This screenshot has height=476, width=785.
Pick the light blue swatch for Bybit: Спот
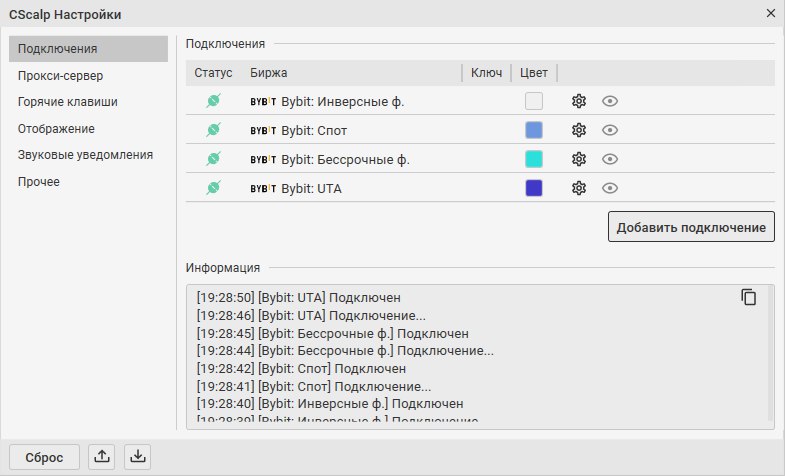click(534, 130)
